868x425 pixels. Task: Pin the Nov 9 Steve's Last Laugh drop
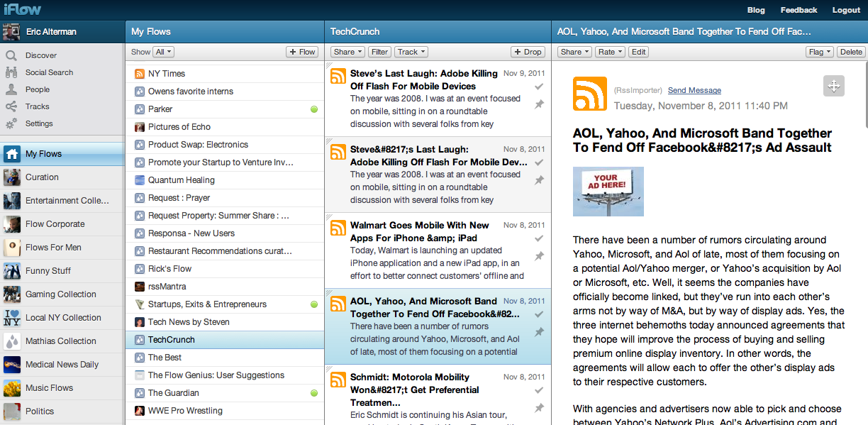pos(539,104)
